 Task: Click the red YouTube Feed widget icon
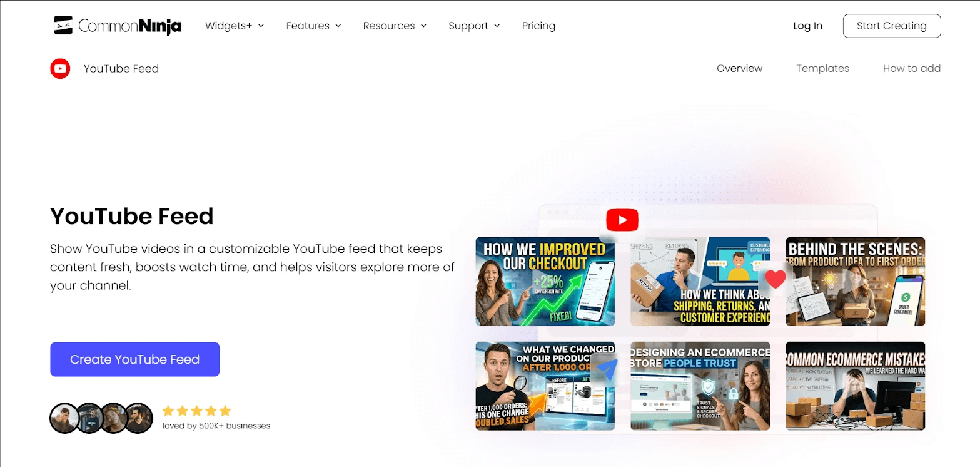pyautogui.click(x=60, y=68)
